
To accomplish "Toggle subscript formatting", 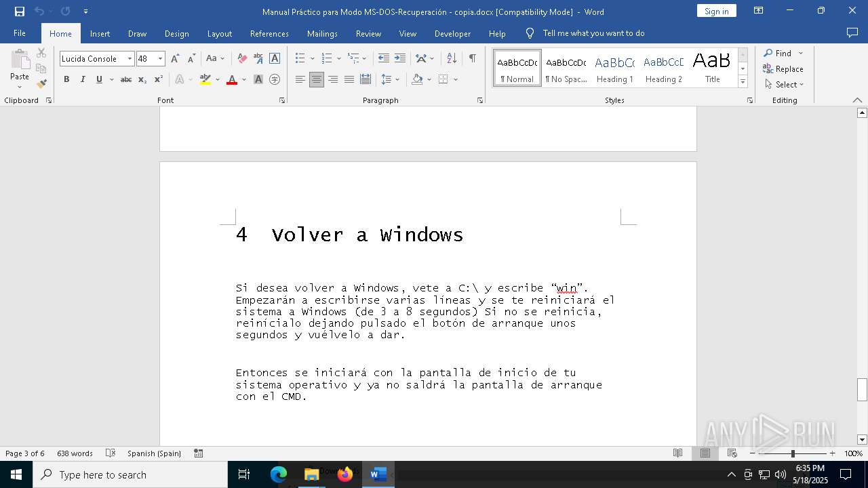I will click(142, 79).
